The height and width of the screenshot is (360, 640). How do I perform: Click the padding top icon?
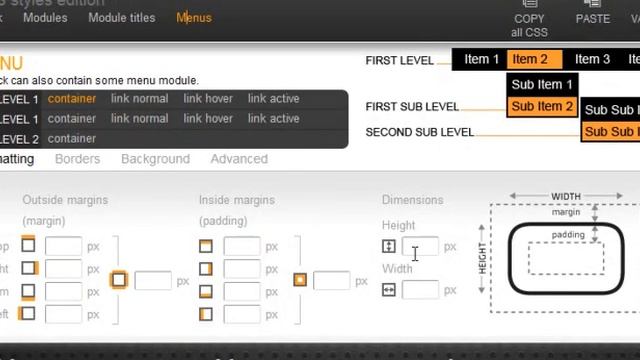(x=206, y=246)
